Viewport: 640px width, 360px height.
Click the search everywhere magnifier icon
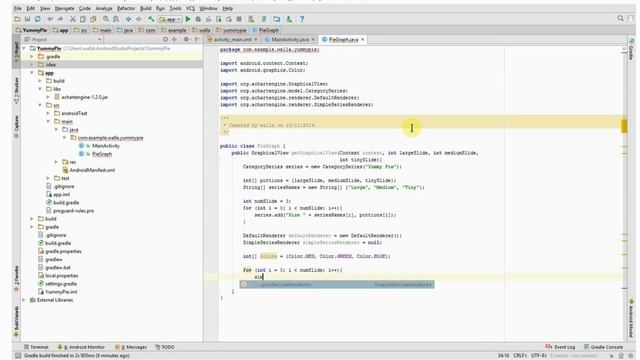coord(620,18)
